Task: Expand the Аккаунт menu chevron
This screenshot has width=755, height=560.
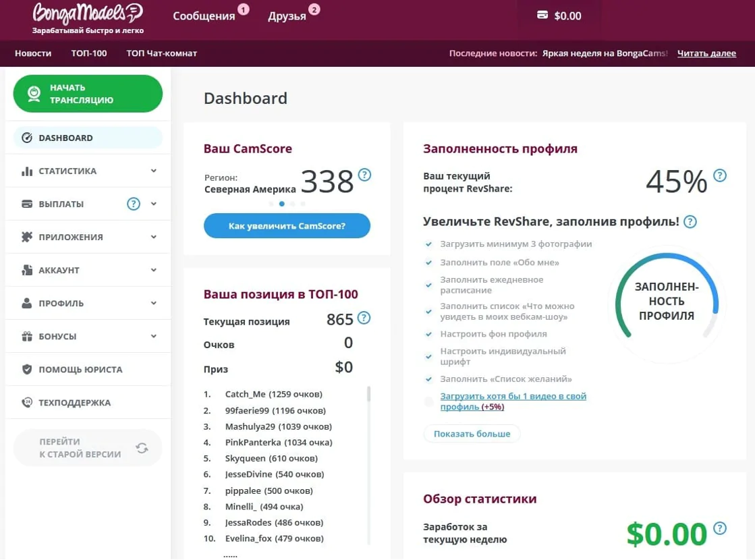Action: [x=154, y=270]
